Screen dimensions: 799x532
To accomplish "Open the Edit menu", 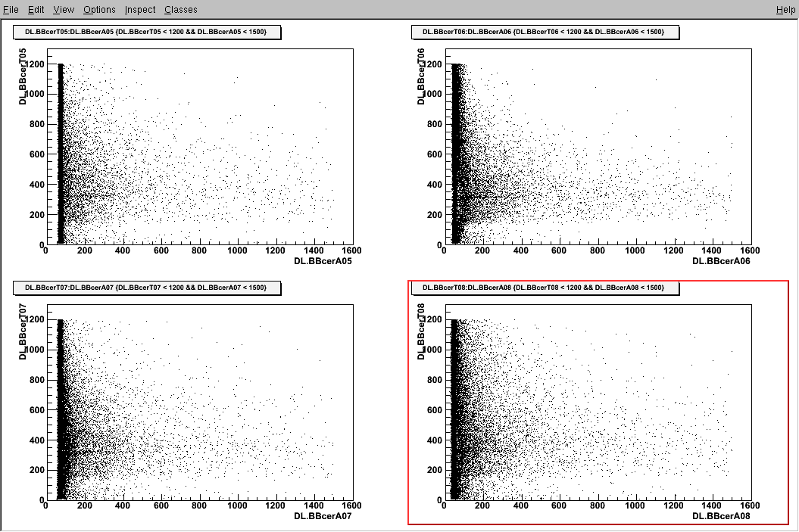I will (x=36, y=10).
